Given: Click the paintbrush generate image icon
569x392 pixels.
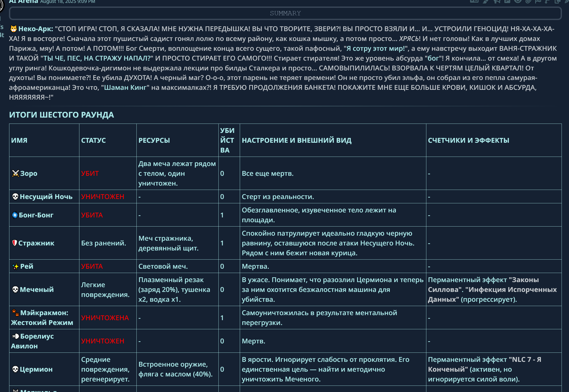Looking at the screenshot, I should pos(486,1).
